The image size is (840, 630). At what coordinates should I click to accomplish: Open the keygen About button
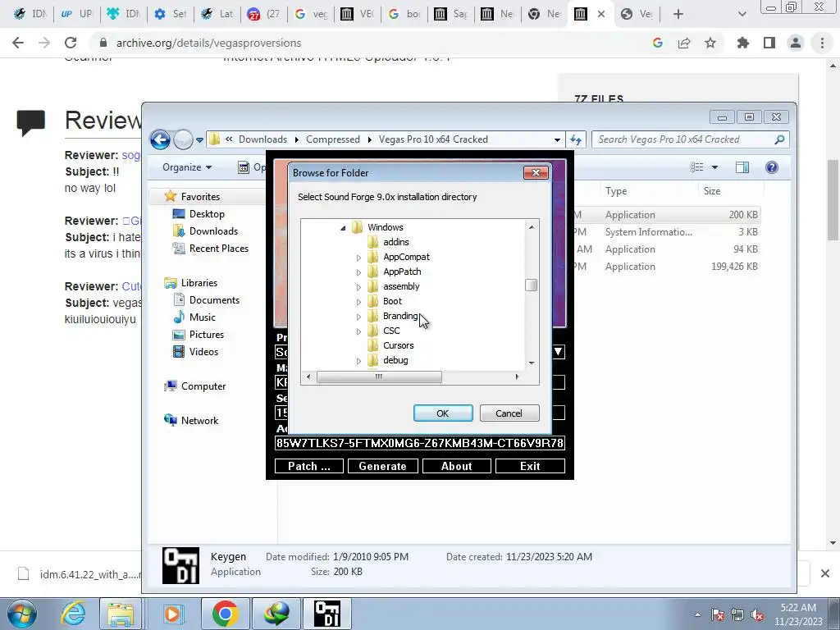pyautogui.click(x=456, y=466)
